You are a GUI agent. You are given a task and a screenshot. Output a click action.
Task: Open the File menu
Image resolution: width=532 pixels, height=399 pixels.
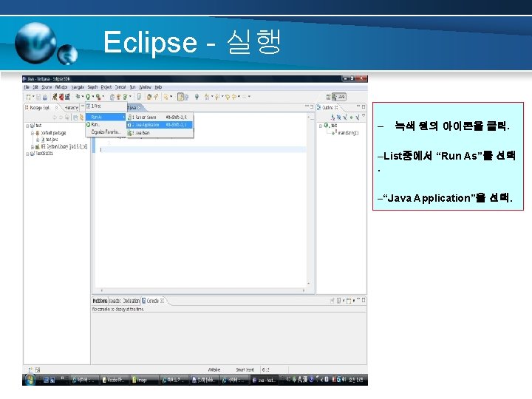point(27,87)
